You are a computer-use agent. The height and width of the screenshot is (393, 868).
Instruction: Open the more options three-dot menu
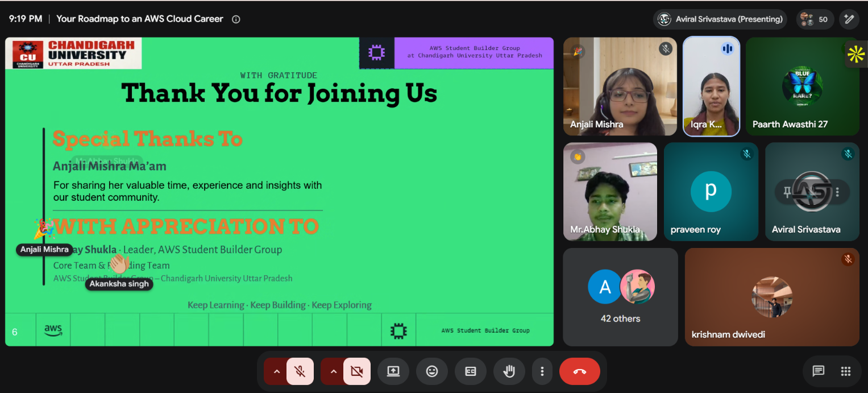542,371
